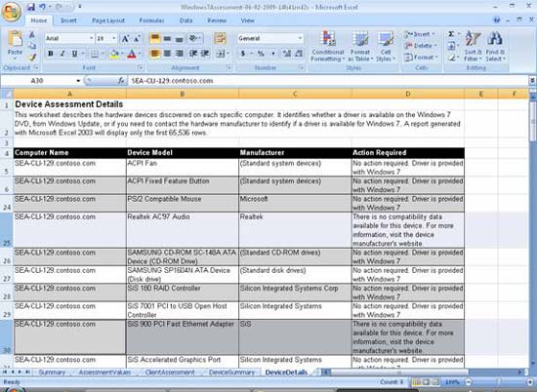Decrease decimal places
This screenshot has height=392, width=537.
click(x=299, y=54)
